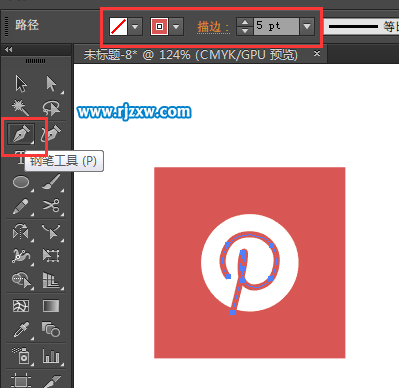Choose the Paintbrush tool
This screenshot has height=388, width=399.
click(51, 182)
